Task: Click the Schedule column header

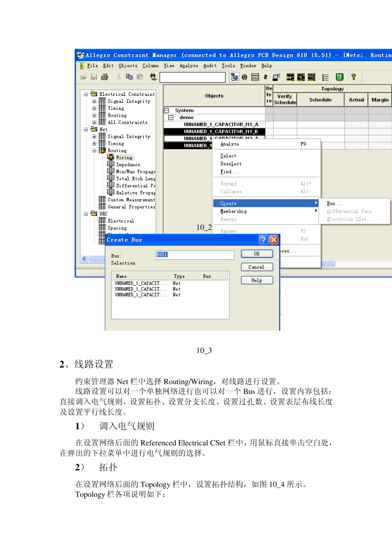Action: [321, 100]
